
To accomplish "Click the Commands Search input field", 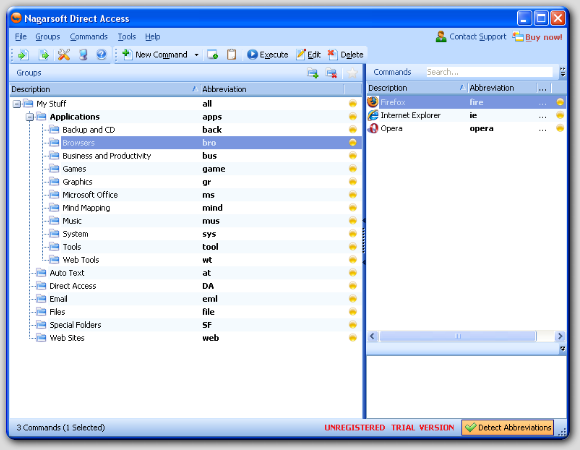I will [489, 72].
